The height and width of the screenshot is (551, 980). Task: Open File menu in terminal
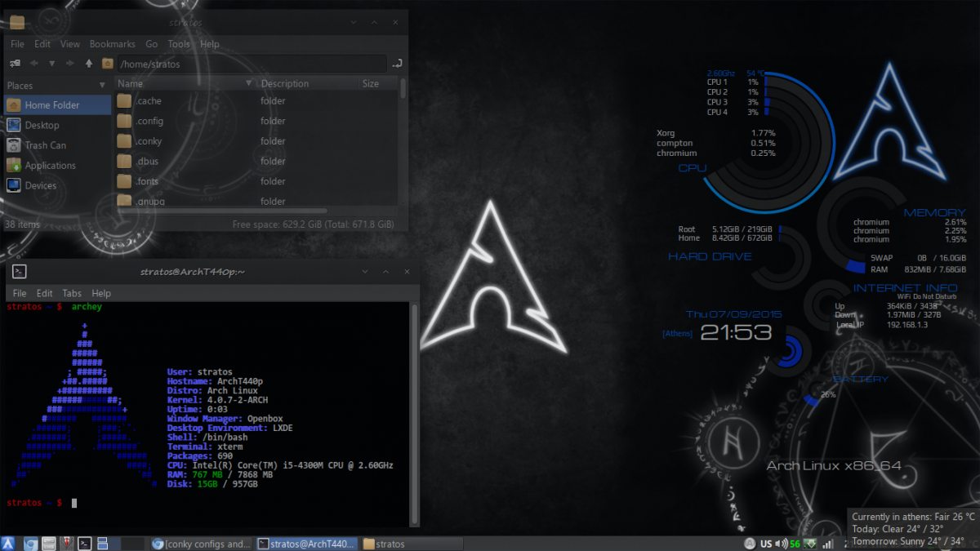pos(20,293)
